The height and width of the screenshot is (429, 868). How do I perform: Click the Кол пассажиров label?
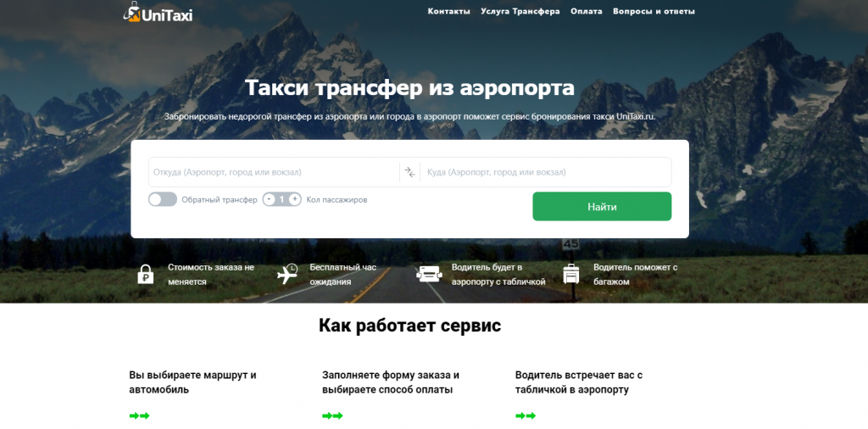pos(336,199)
